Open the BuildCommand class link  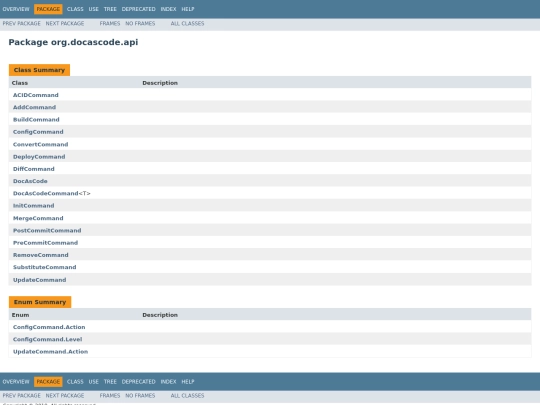point(36,120)
